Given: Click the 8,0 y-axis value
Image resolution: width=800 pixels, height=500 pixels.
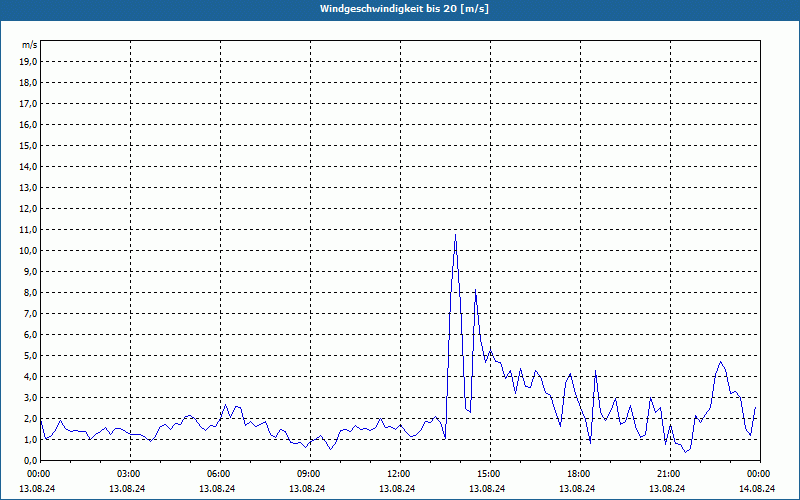Looking at the screenshot, I should point(30,292).
